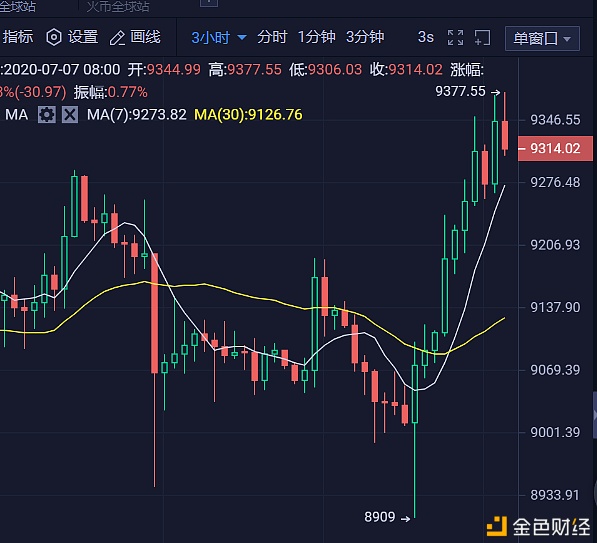Screen dimensions: 597x543
Task: Switch to 分时 time view
Action: click(272, 37)
